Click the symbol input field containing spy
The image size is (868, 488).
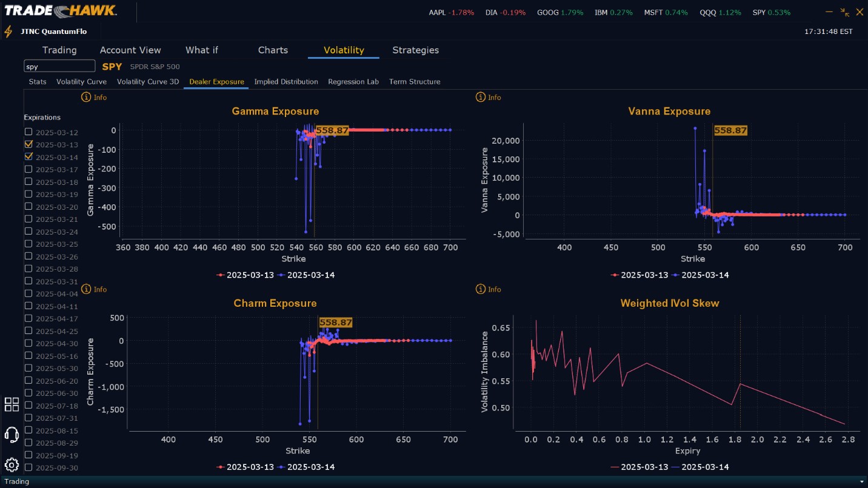click(x=59, y=66)
